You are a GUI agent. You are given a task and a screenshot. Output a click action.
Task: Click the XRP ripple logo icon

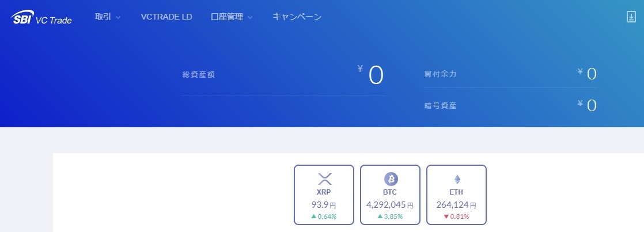click(324, 179)
